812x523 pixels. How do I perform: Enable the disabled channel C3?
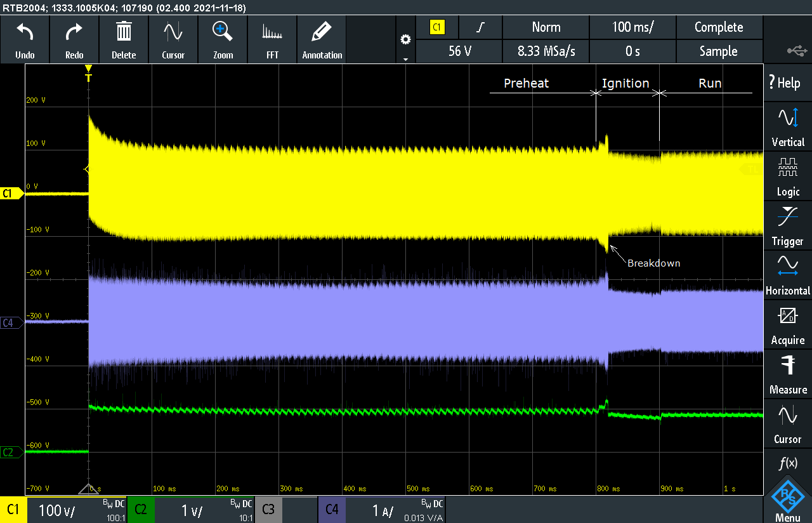coord(268,509)
